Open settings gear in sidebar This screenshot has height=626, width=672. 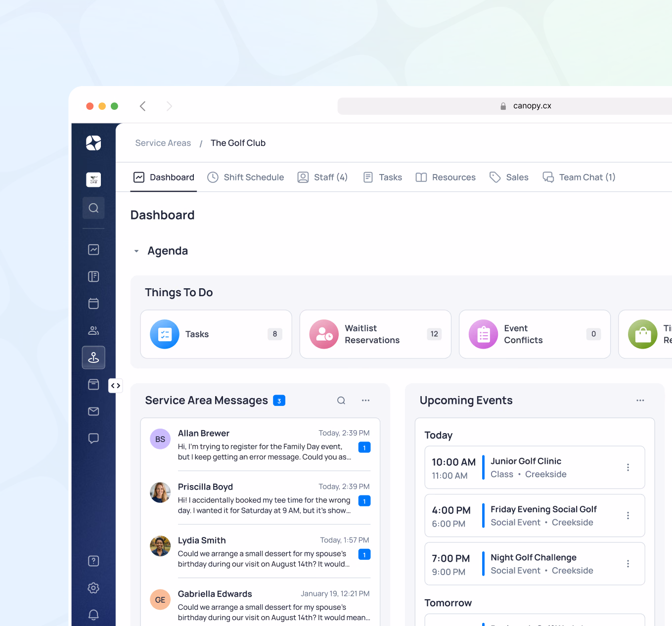click(93, 588)
